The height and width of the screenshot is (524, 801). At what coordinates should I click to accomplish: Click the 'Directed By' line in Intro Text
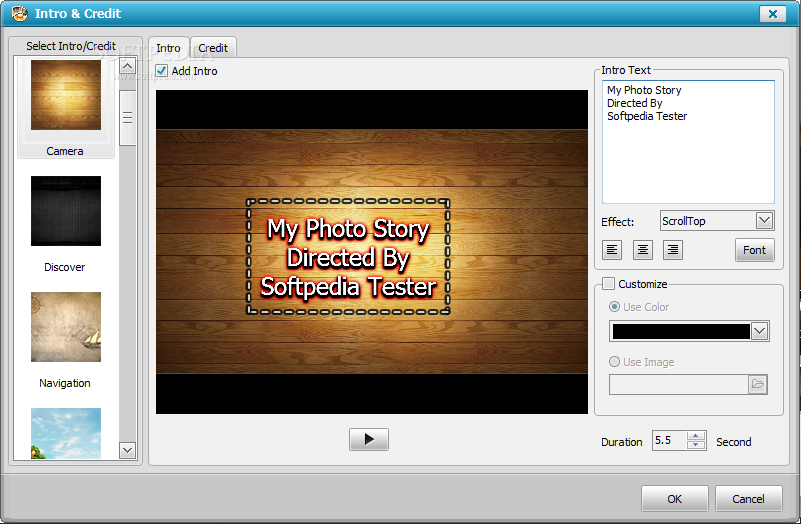[634, 103]
